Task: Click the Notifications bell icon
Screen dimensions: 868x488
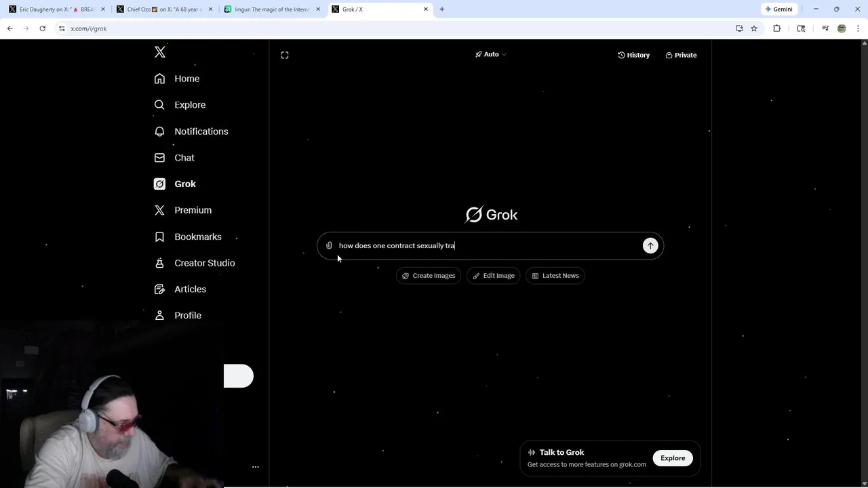Action: [159, 131]
